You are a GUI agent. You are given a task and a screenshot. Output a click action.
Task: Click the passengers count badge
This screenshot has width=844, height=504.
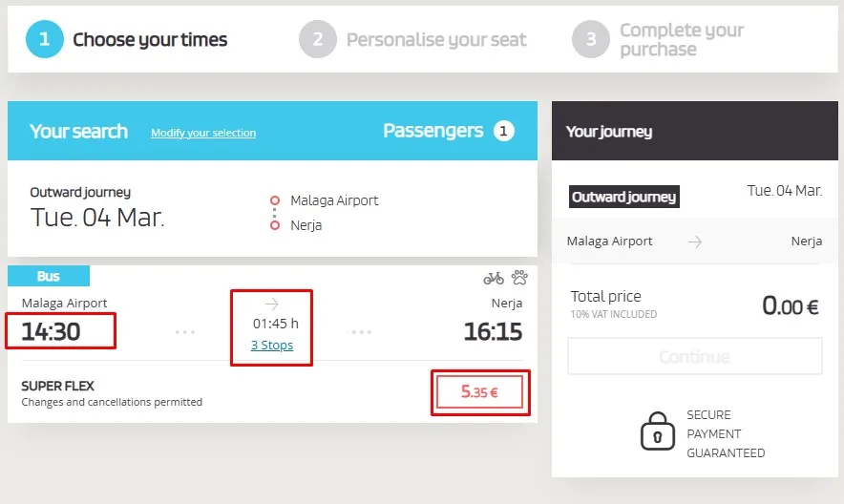click(504, 131)
